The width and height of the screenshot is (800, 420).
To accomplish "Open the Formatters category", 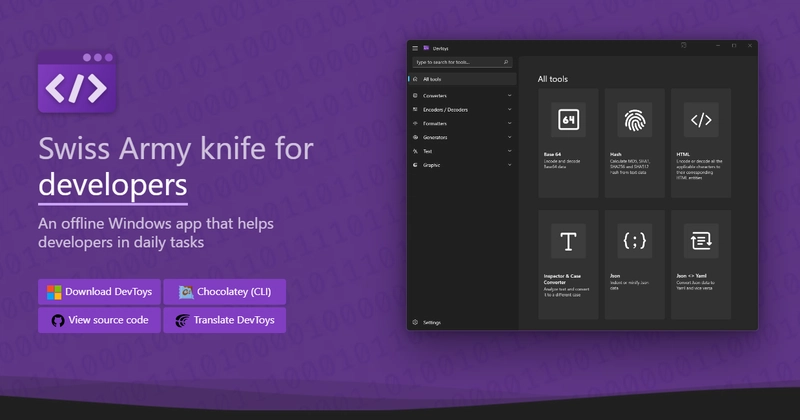I will click(462, 123).
